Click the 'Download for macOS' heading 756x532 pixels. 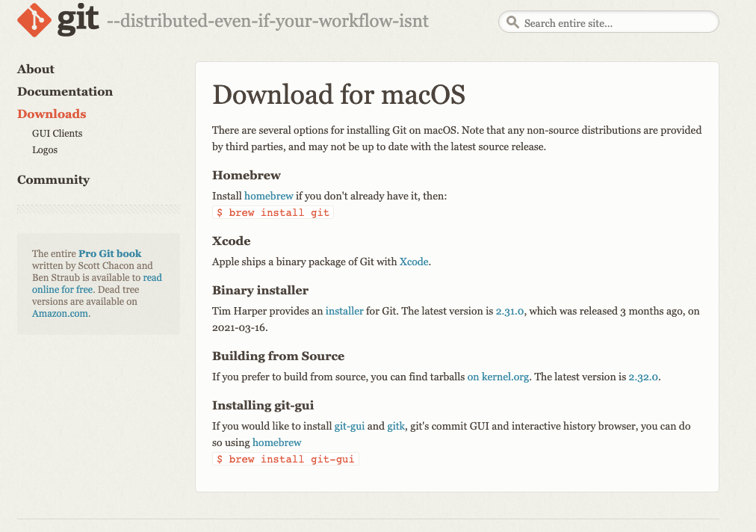point(338,95)
